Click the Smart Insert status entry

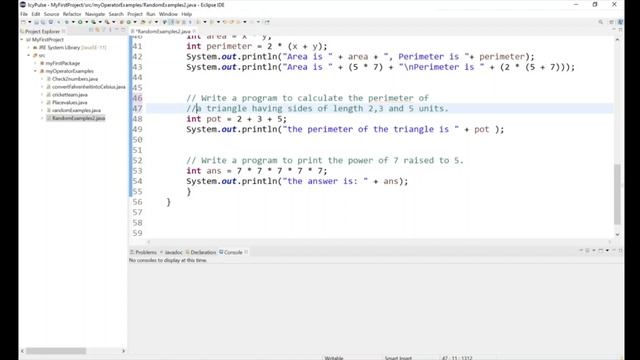(x=398, y=358)
